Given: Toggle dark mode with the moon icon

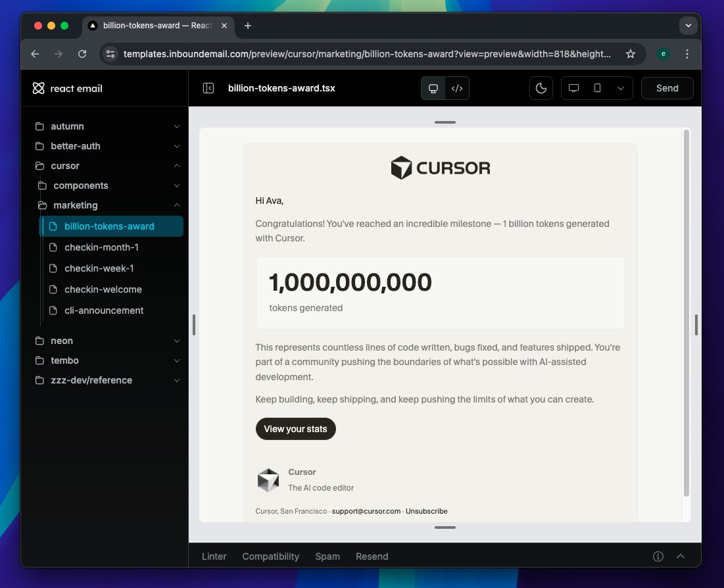Looking at the screenshot, I should click(541, 87).
